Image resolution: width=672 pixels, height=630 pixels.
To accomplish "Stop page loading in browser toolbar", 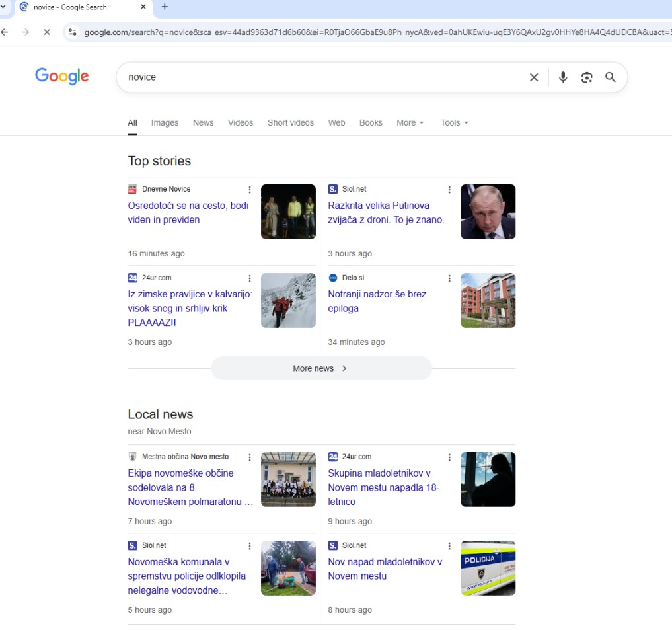I will click(x=47, y=32).
